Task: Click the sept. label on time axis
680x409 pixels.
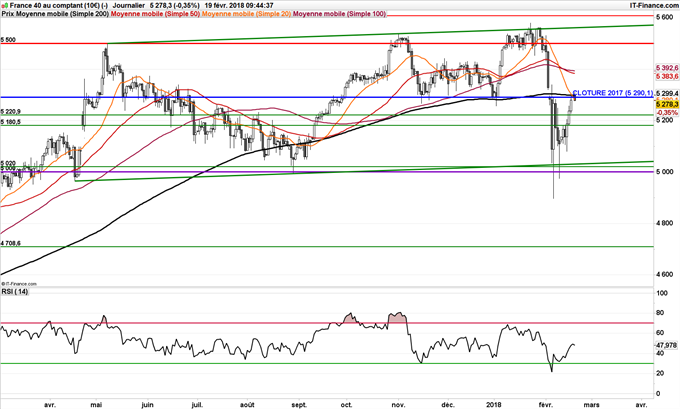Action: pyautogui.click(x=299, y=405)
